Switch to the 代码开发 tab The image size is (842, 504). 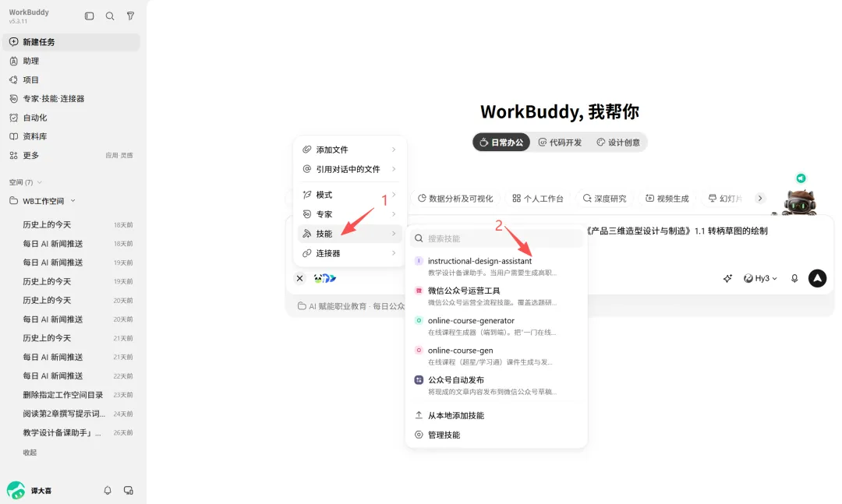tap(560, 143)
